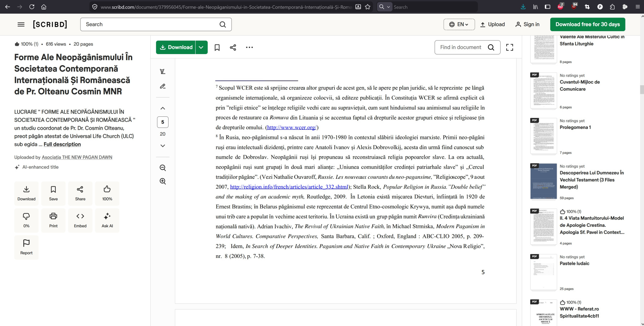Click the bookmark save icon beside Download
Image resolution: width=644 pixels, height=326 pixels.
click(217, 47)
